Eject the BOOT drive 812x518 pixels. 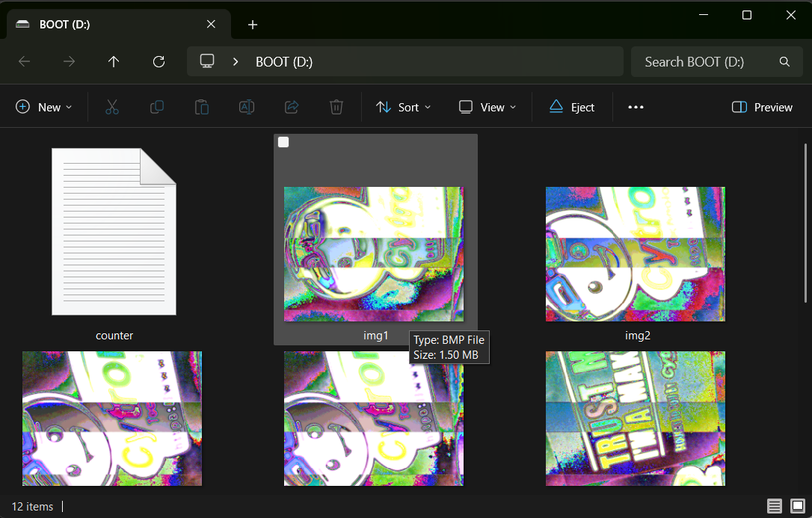572,107
